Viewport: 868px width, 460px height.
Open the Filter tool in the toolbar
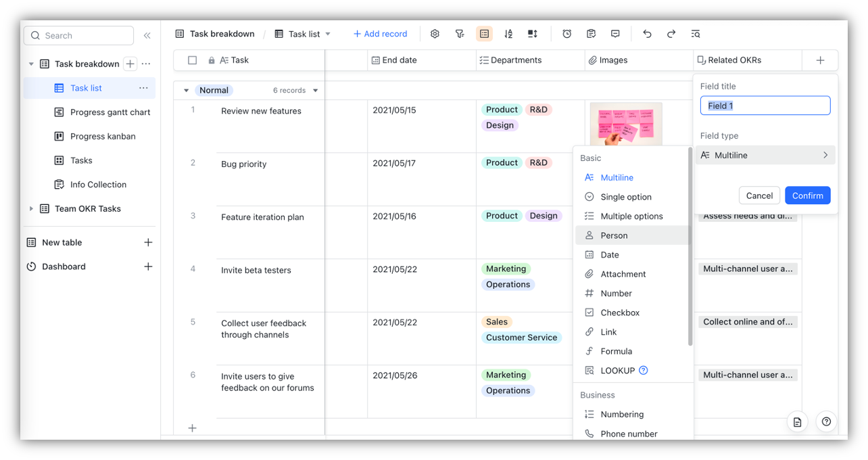pyautogui.click(x=460, y=33)
